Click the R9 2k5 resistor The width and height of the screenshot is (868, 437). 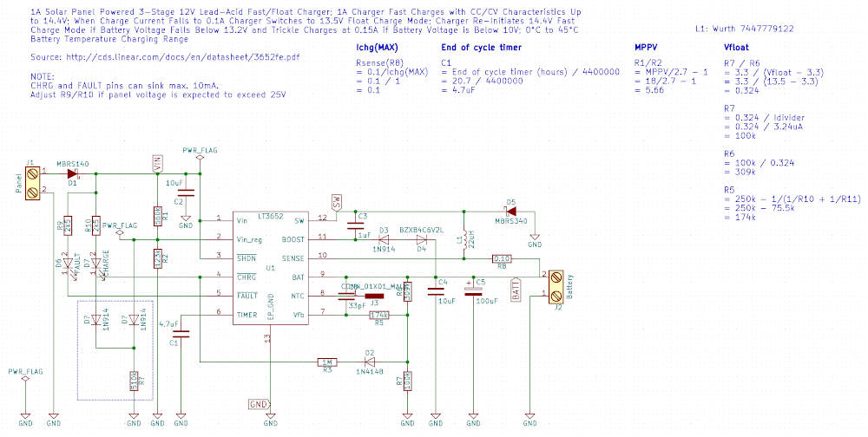point(68,225)
